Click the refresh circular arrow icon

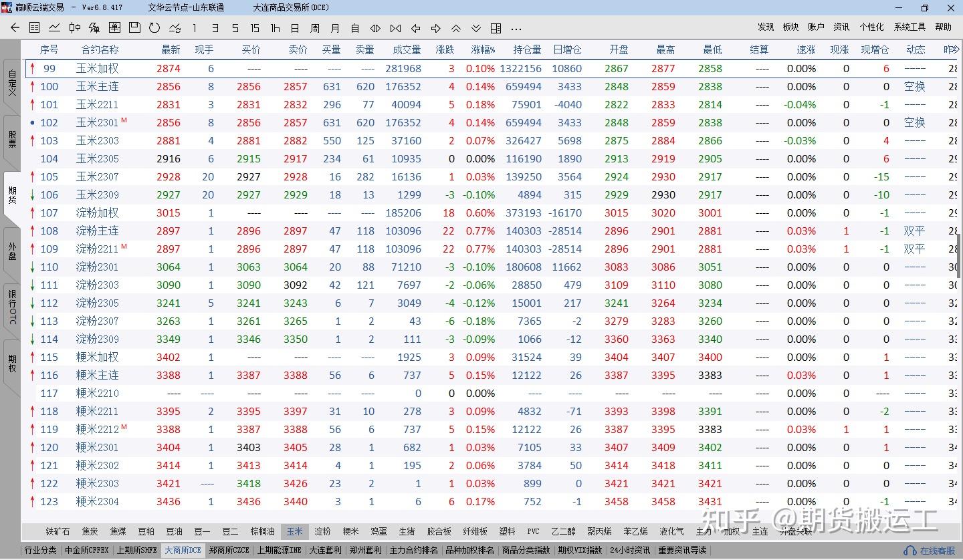pos(154,28)
